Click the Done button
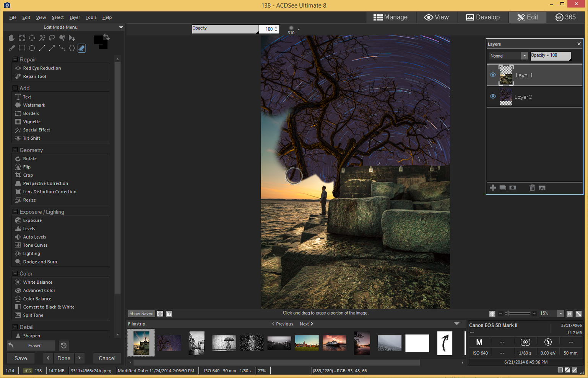The height and width of the screenshot is (378, 588). click(64, 358)
